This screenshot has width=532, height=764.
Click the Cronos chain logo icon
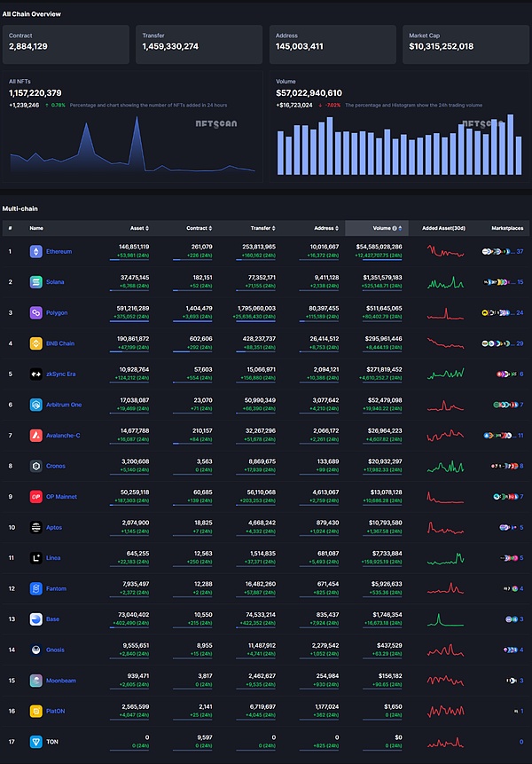tap(36, 466)
